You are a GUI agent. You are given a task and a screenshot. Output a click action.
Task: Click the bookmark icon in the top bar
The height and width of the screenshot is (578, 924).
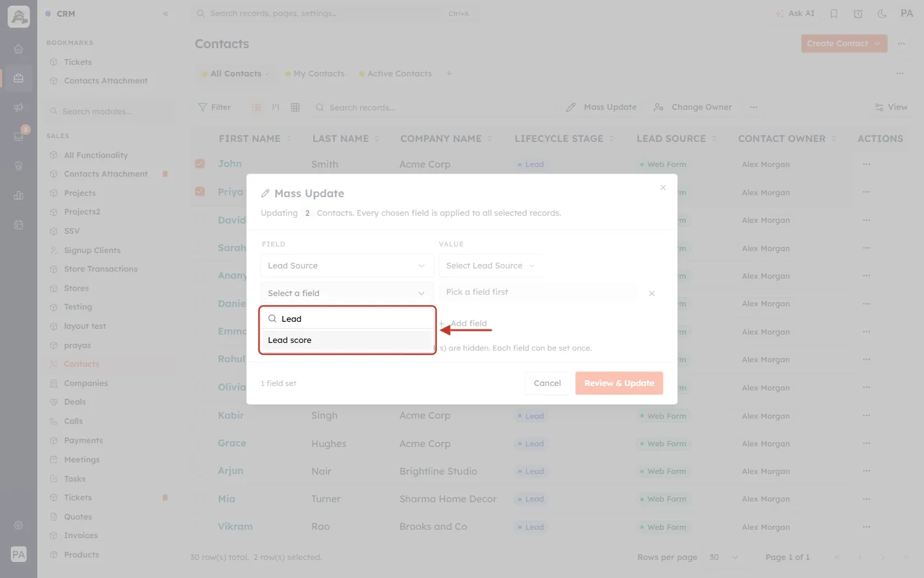click(x=834, y=13)
